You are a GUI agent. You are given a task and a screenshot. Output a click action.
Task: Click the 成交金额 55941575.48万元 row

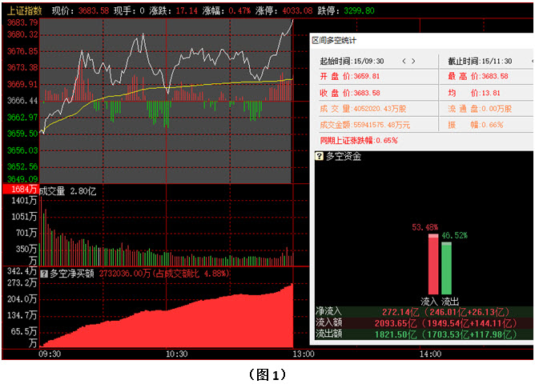coord(364,125)
